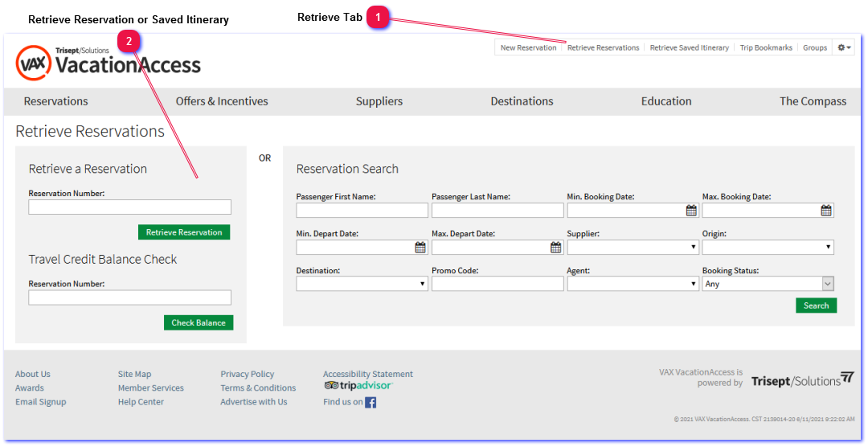Open Offers & Incentives menu
Screen dimensions: 868x447
click(222, 101)
